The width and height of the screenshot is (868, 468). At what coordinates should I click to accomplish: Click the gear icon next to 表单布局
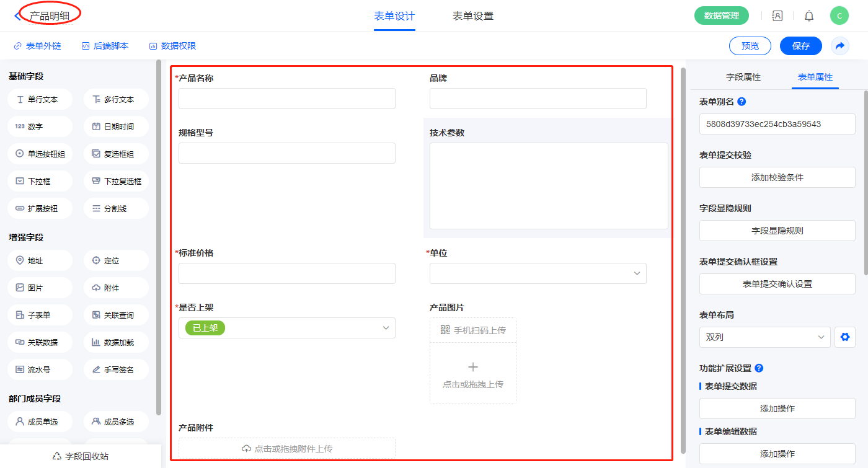point(844,337)
